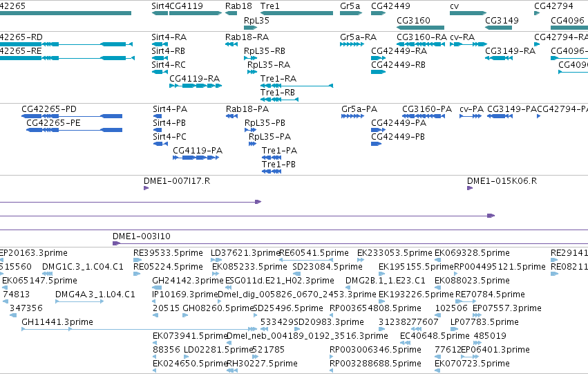Select the Sirt4-RB transcript
This screenshot has width=588, height=374.
160,58
